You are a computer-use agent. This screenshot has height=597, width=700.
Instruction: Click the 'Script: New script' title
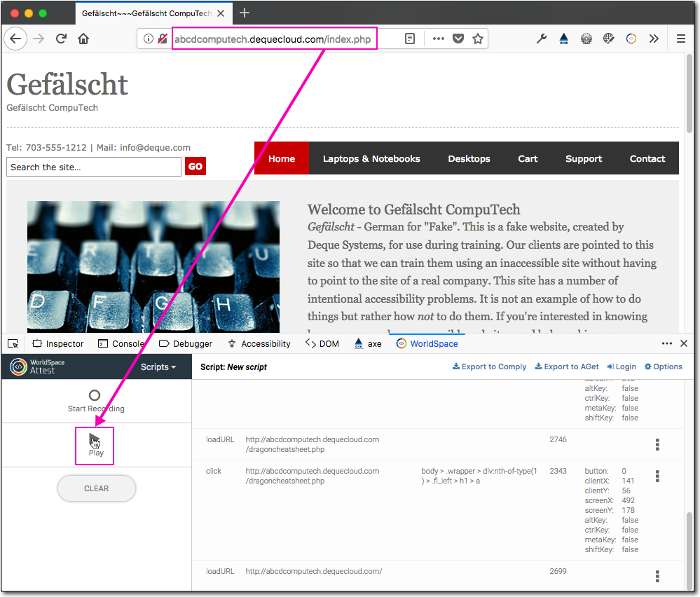pos(233,367)
